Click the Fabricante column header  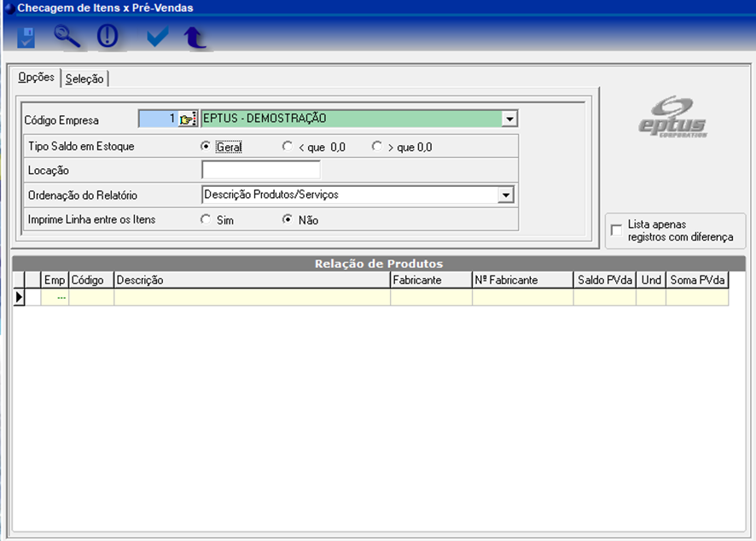pos(430,280)
